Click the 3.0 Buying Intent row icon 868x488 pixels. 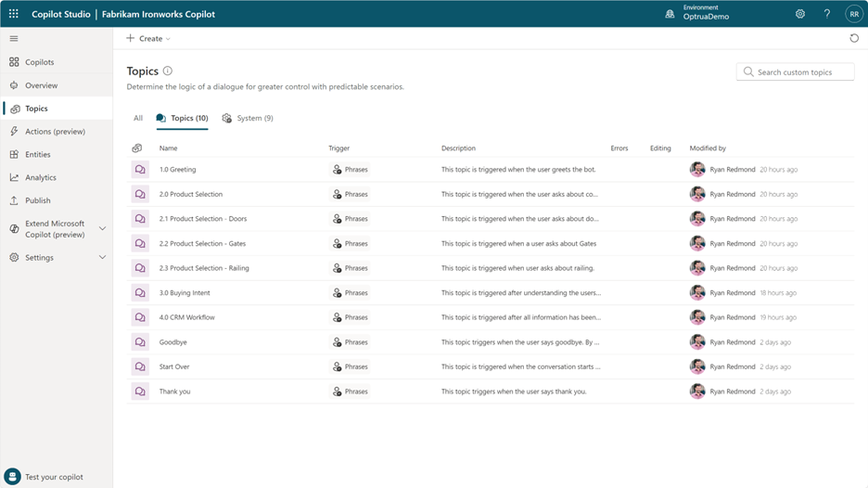point(140,292)
